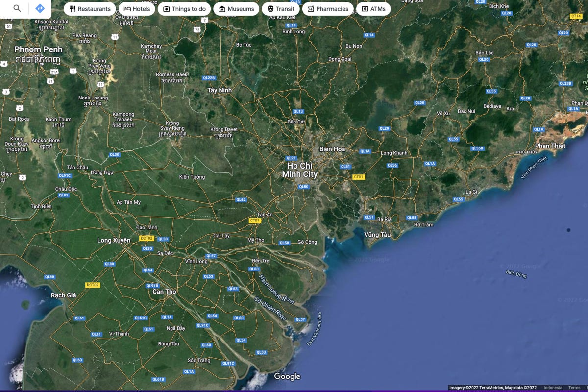Click the Biển Đông sea label
Screen dimensions: 588x392
[x=516, y=274]
